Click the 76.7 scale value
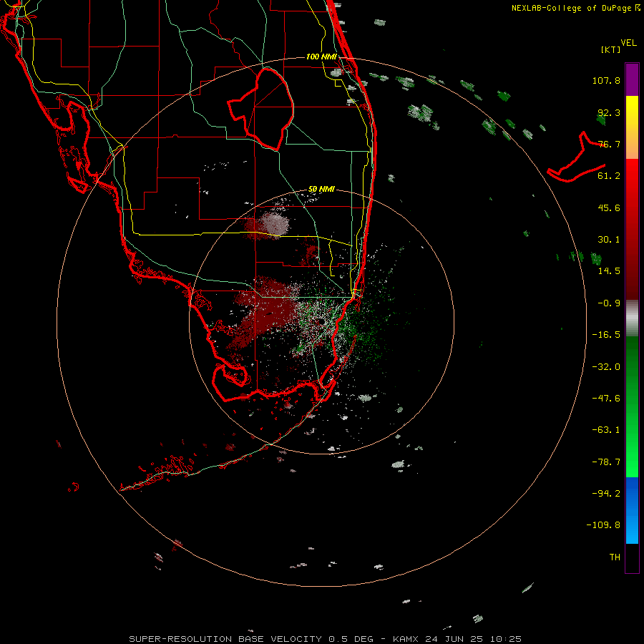Image resolution: width=644 pixels, height=644 pixels. pos(609,144)
